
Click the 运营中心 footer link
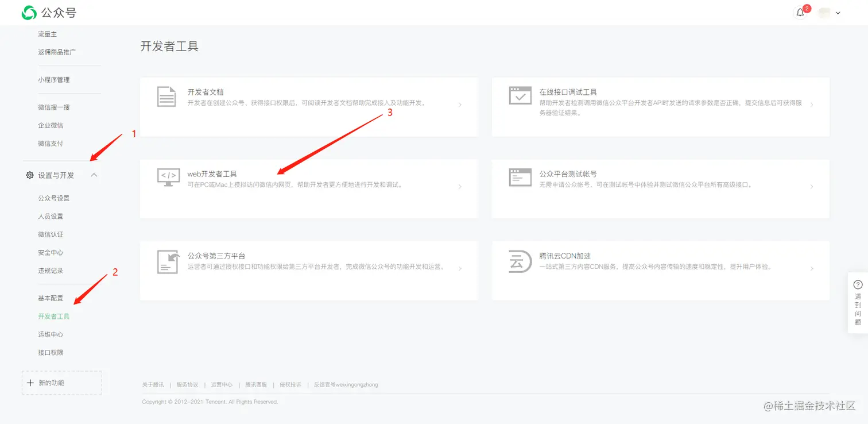point(222,385)
